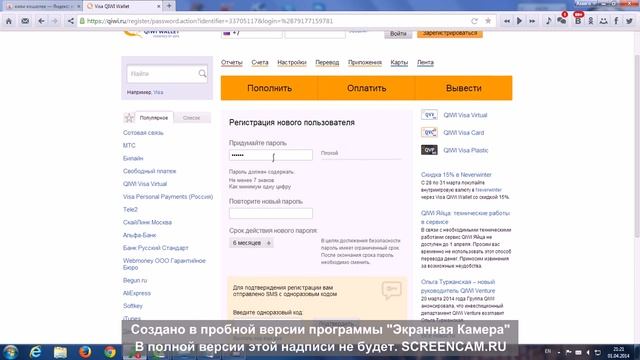
Task: Select the Список tab
Action: [x=191, y=118]
